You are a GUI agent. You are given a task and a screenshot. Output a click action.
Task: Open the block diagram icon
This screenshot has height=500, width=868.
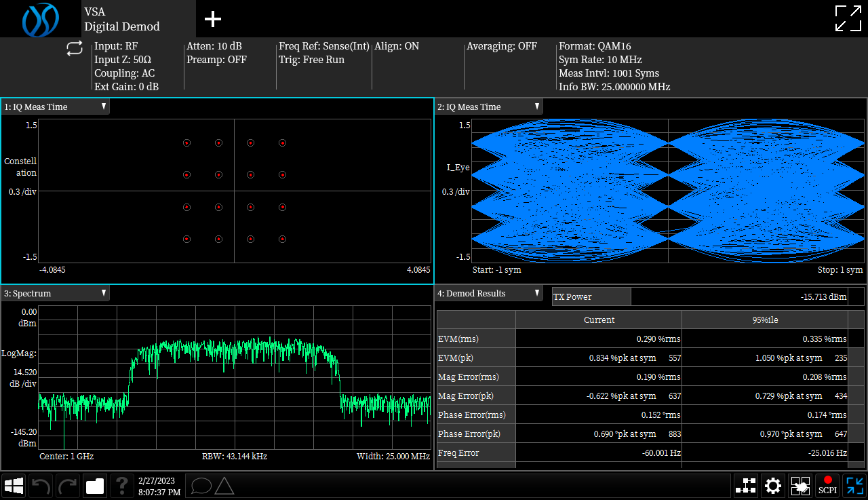click(746, 486)
